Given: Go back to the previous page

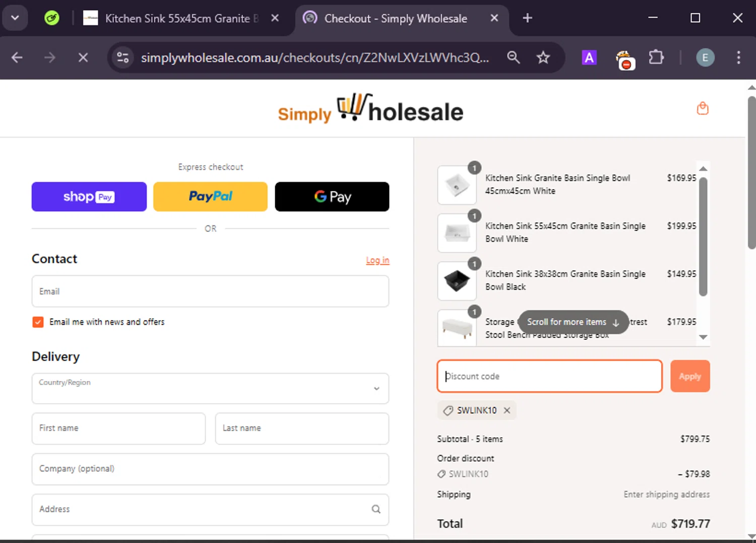Looking at the screenshot, I should pos(17,57).
